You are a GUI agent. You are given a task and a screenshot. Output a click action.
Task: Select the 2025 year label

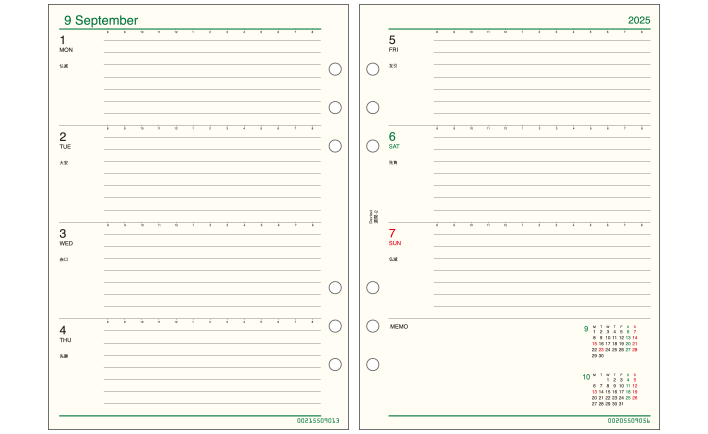coord(639,20)
